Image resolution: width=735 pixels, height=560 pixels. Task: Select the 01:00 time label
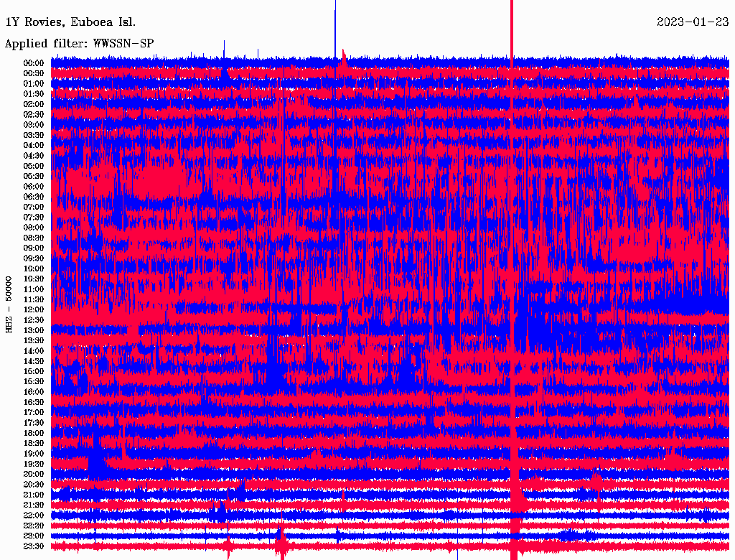tap(34, 83)
